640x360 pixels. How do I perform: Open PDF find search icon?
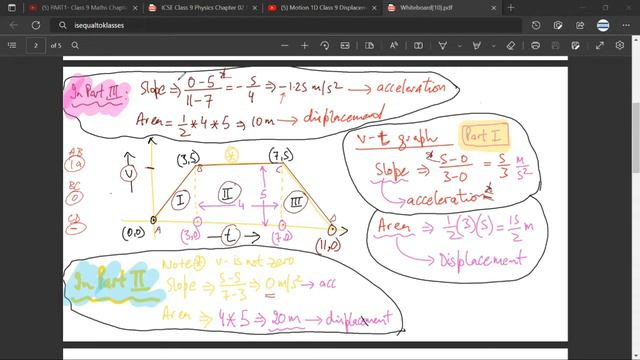[75, 45]
